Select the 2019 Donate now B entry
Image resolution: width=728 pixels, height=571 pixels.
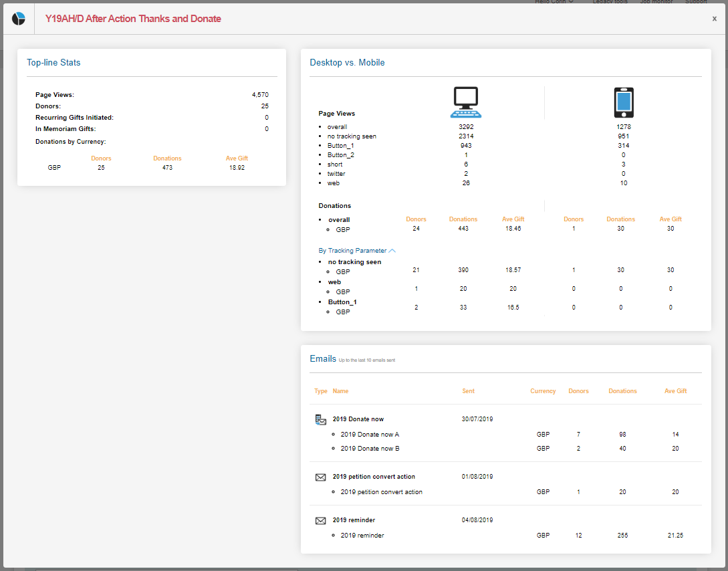click(369, 448)
